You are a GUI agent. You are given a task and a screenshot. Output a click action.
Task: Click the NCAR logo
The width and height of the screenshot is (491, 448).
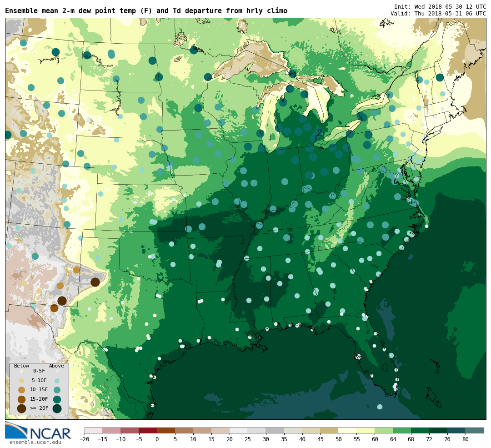(x=38, y=431)
